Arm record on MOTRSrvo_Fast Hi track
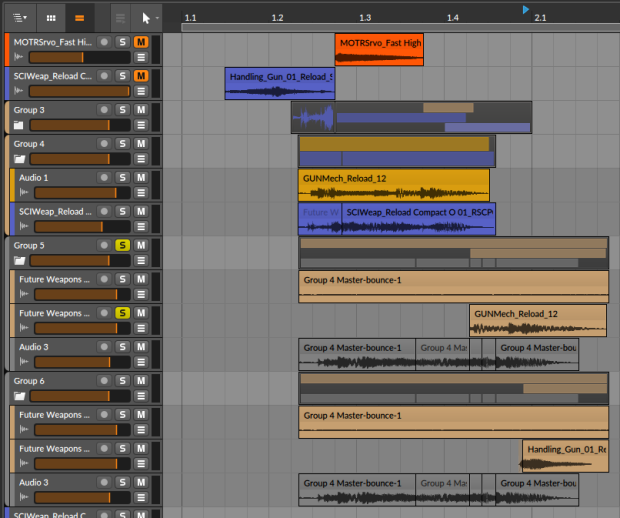This screenshot has height=518, width=620. click(104, 42)
